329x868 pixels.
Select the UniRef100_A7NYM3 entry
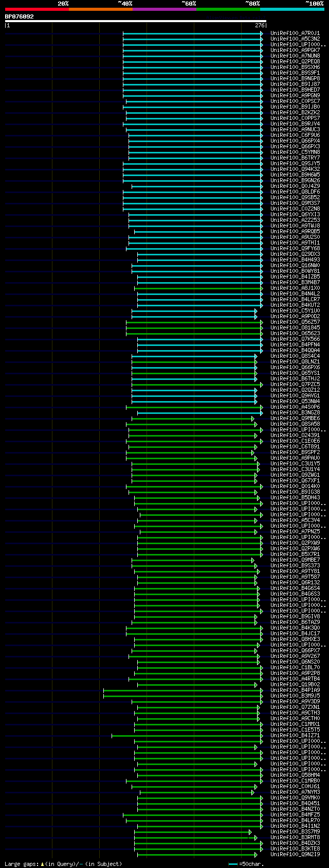pos(295,792)
